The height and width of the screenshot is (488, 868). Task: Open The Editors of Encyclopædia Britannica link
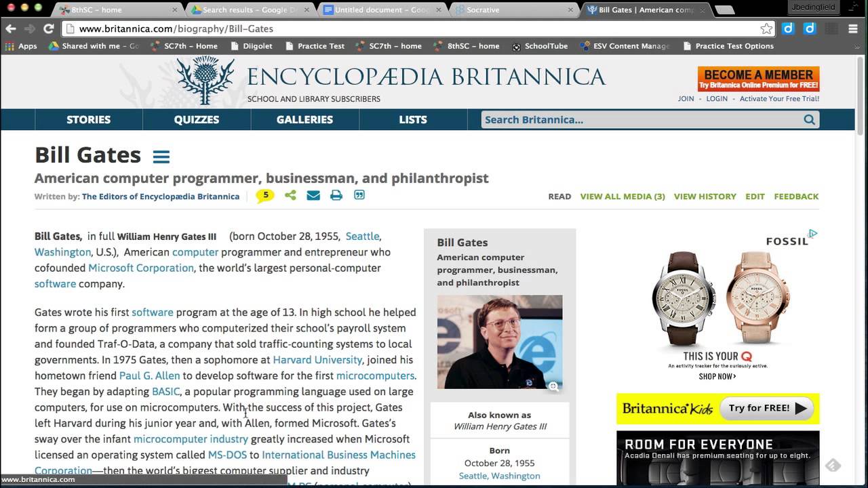pos(161,197)
